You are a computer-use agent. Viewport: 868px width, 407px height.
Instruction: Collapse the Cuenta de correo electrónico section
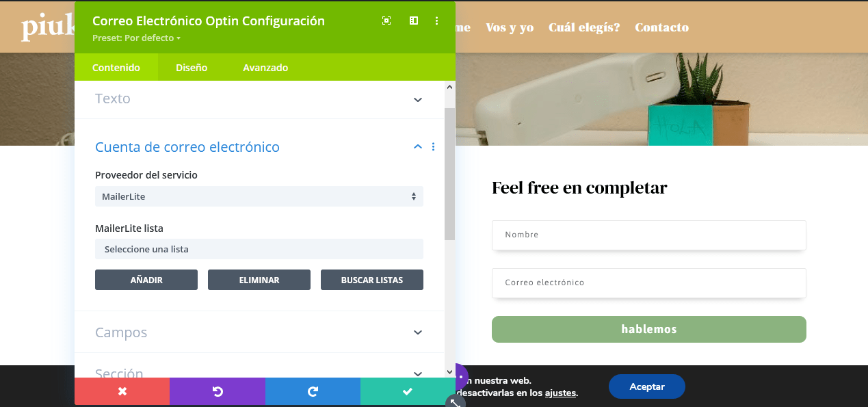click(x=418, y=147)
